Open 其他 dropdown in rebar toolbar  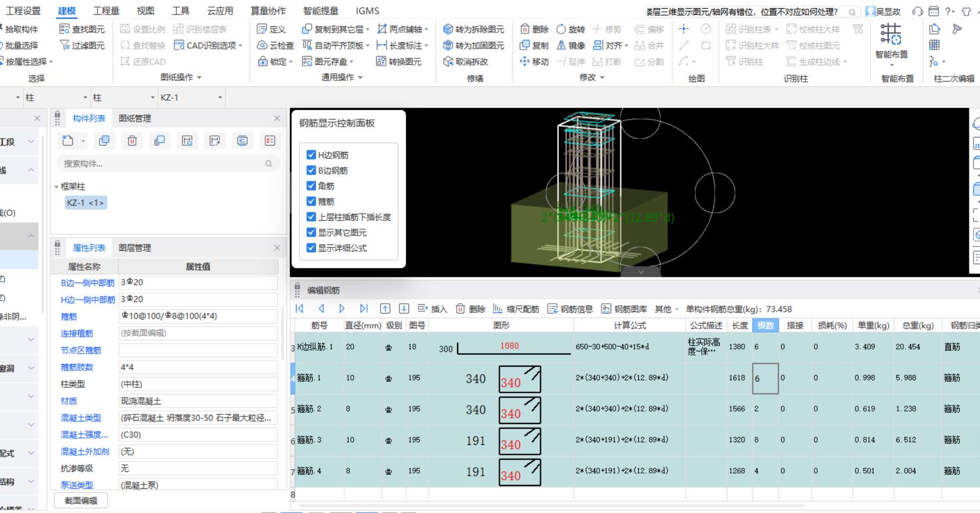[667, 309]
